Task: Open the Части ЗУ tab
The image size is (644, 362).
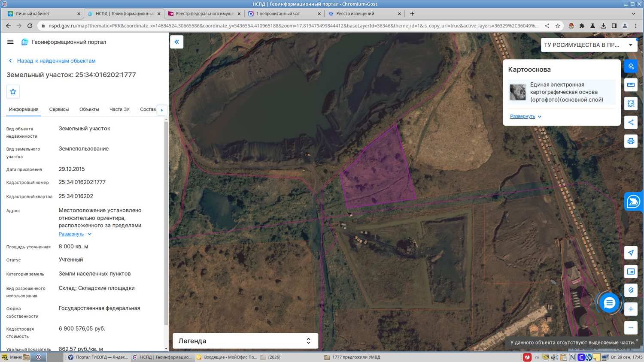Action: pyautogui.click(x=119, y=109)
